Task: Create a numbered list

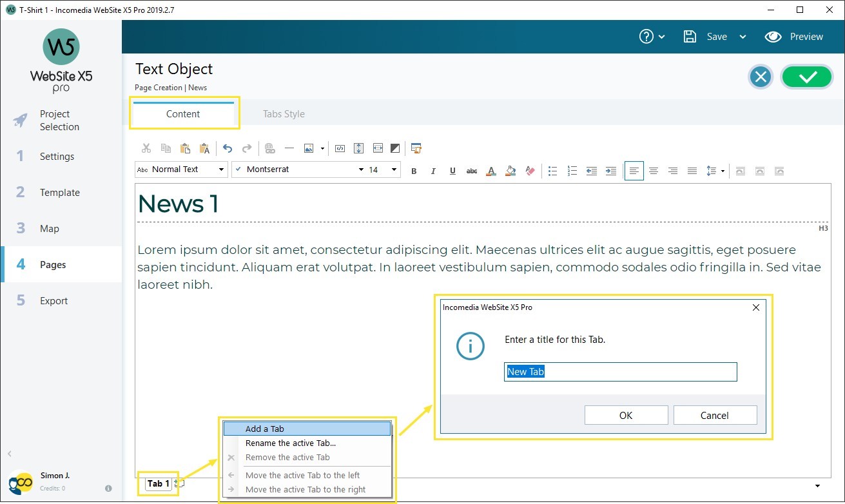Action: [572, 171]
